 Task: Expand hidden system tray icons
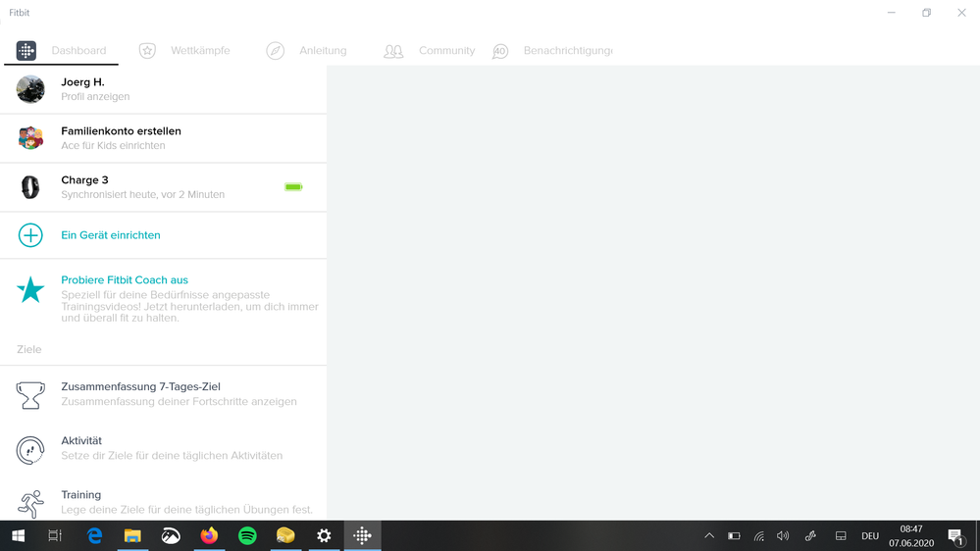tap(708, 536)
